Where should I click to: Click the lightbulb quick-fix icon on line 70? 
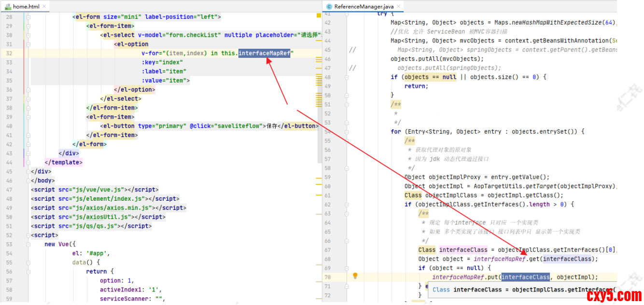pos(355,276)
